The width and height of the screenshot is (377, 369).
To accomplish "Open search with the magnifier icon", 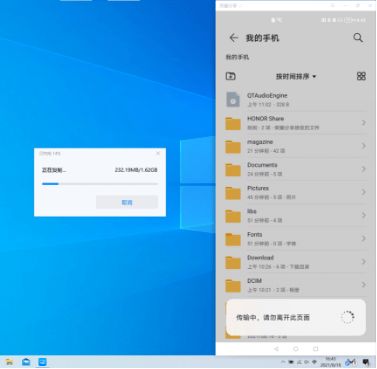I will tap(358, 38).
